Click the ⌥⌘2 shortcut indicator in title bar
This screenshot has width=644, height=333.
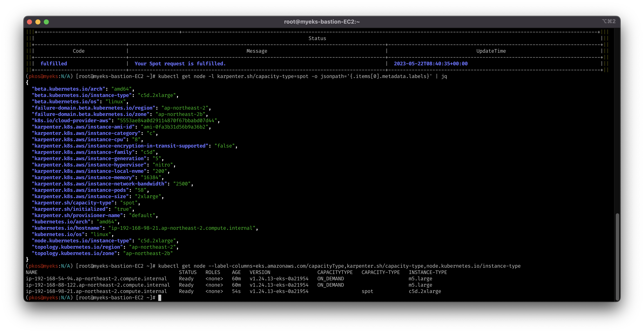click(x=609, y=21)
